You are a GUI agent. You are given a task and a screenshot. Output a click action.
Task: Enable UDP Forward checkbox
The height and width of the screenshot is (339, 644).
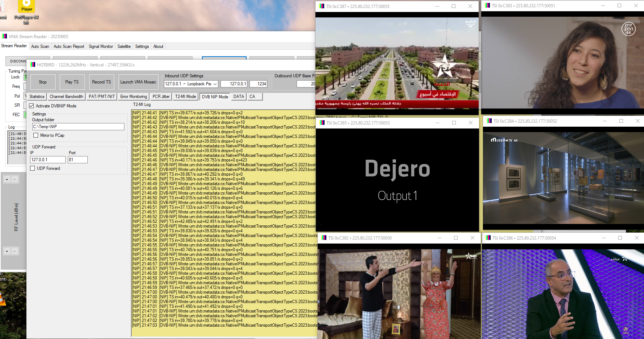33,168
